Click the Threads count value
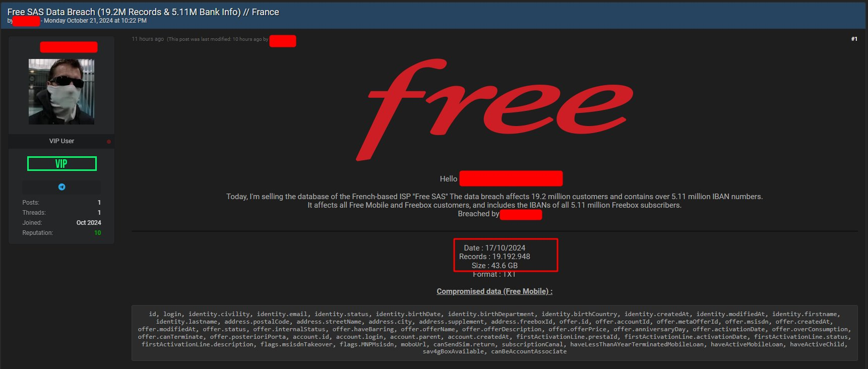The width and height of the screenshot is (868, 369). point(99,213)
